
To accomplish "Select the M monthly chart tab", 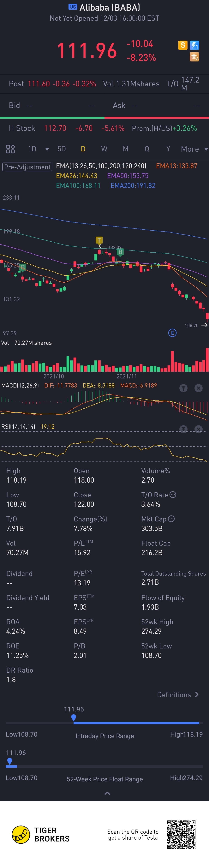I will pyautogui.click(x=126, y=149).
